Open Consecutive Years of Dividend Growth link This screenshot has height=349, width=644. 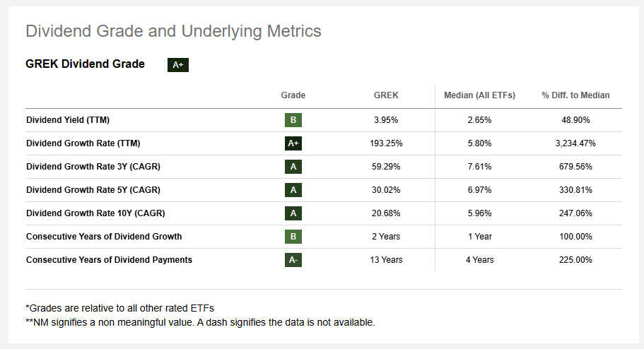click(x=104, y=237)
